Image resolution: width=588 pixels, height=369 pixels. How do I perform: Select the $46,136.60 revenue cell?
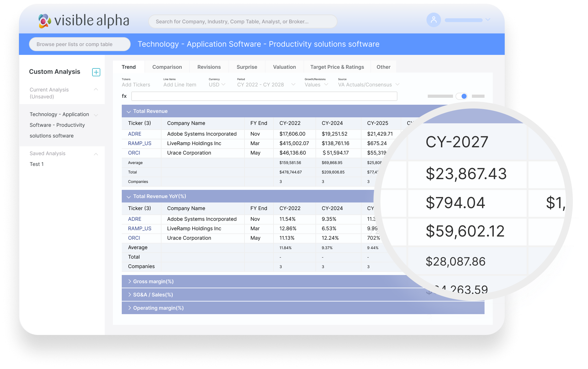click(293, 153)
